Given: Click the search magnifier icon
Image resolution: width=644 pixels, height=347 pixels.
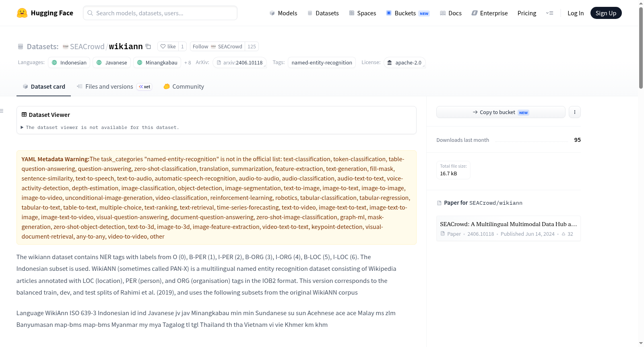Looking at the screenshot, I should tap(90, 13).
